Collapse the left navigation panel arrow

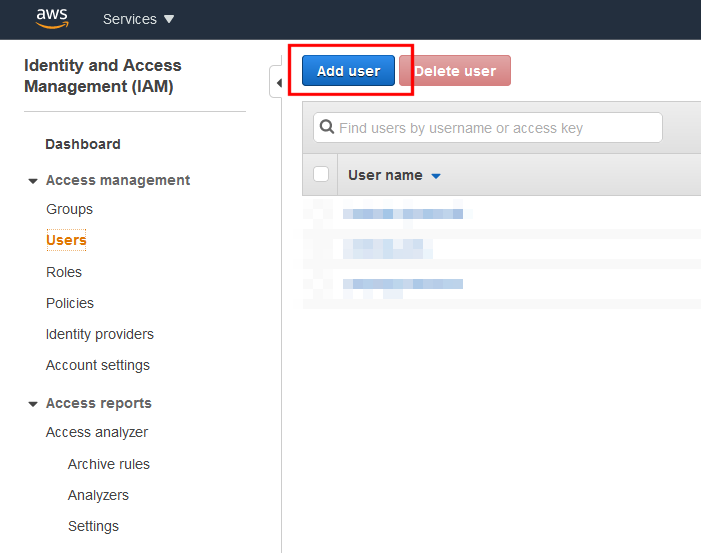(x=277, y=82)
